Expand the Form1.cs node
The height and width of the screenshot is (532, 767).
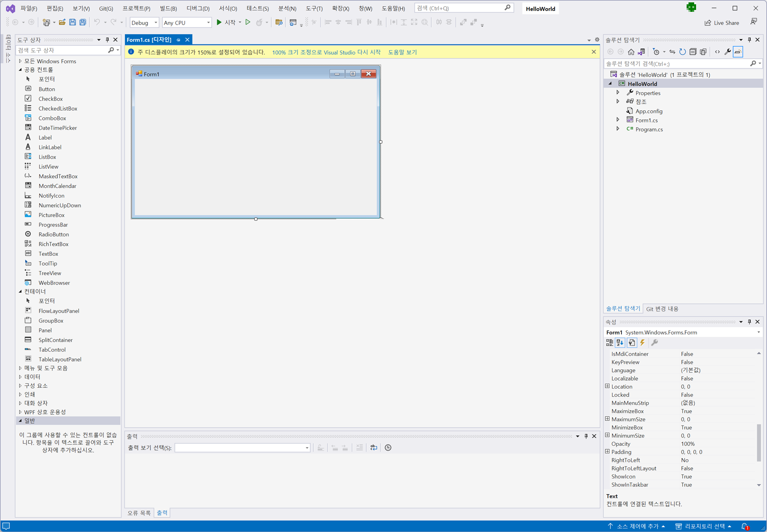click(x=618, y=120)
